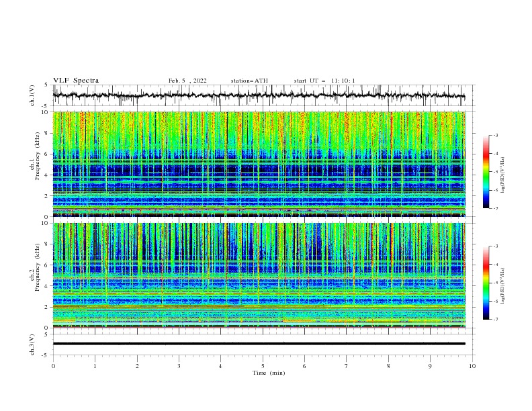Click the "10" tick on the time axis
This screenshot has height=411, width=532.
(472, 366)
